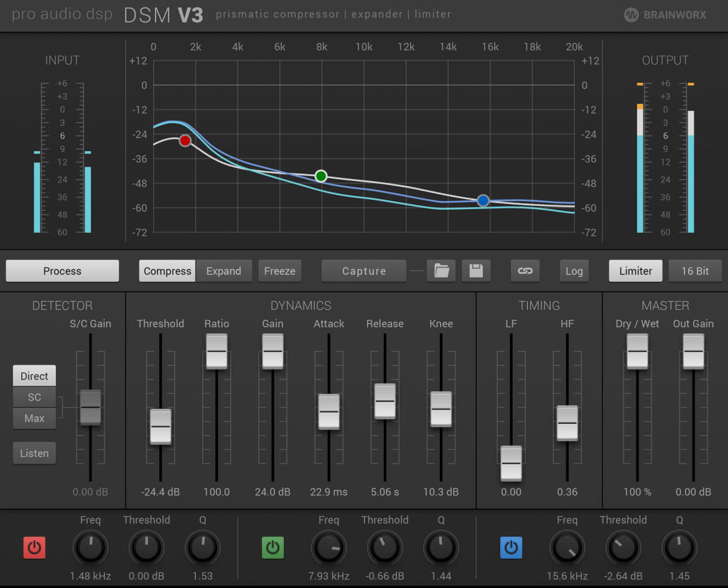Toggle the detector Listen button
The image size is (728, 588).
34,453
